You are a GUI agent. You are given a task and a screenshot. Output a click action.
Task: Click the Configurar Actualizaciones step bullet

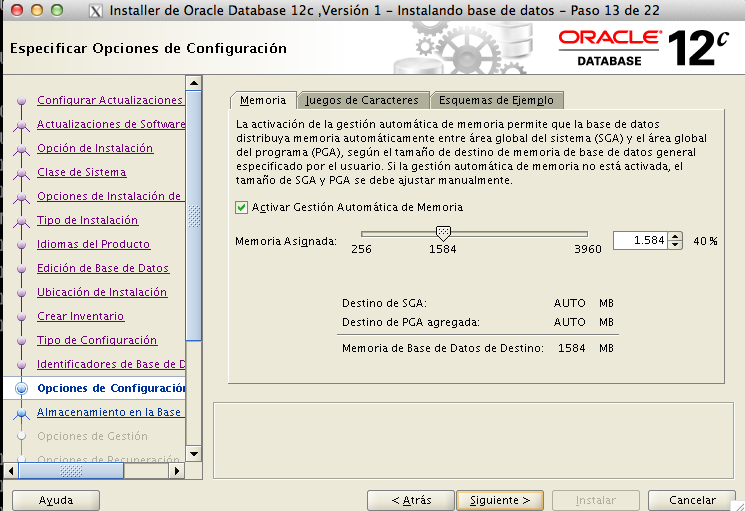(21, 101)
